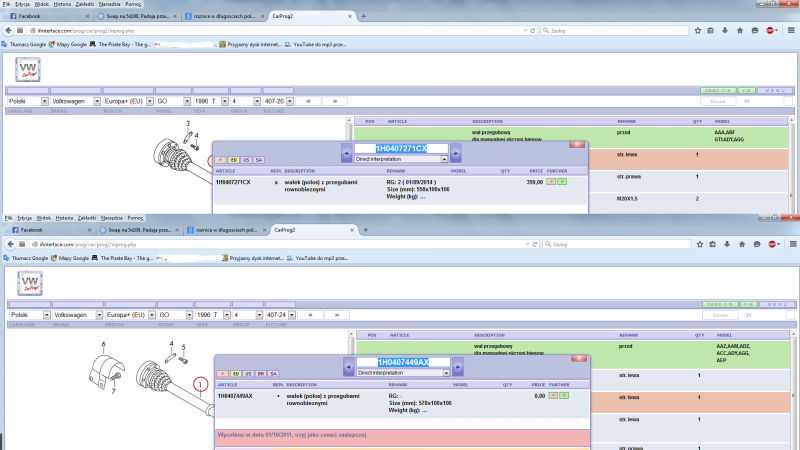Click yellow further button in 1H0407271CX row
Viewport: 800px width, 450px height.
click(x=551, y=182)
